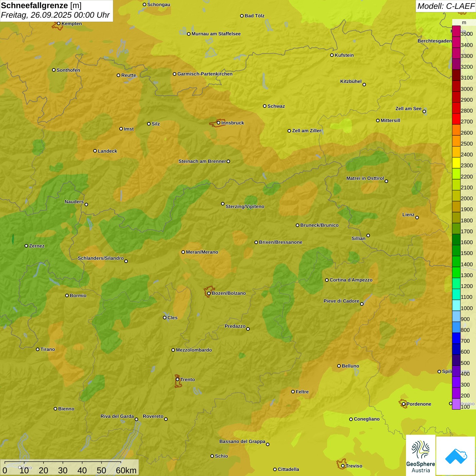Click the Zell am See location dot
Image resolution: width=476 pixels, height=476 pixels.
click(x=424, y=111)
